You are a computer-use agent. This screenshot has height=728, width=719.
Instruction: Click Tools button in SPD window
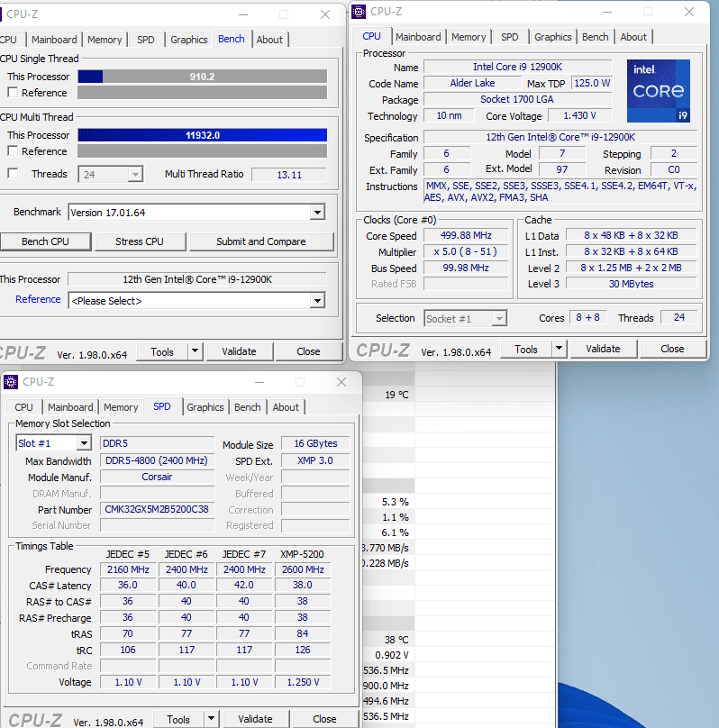(178, 719)
